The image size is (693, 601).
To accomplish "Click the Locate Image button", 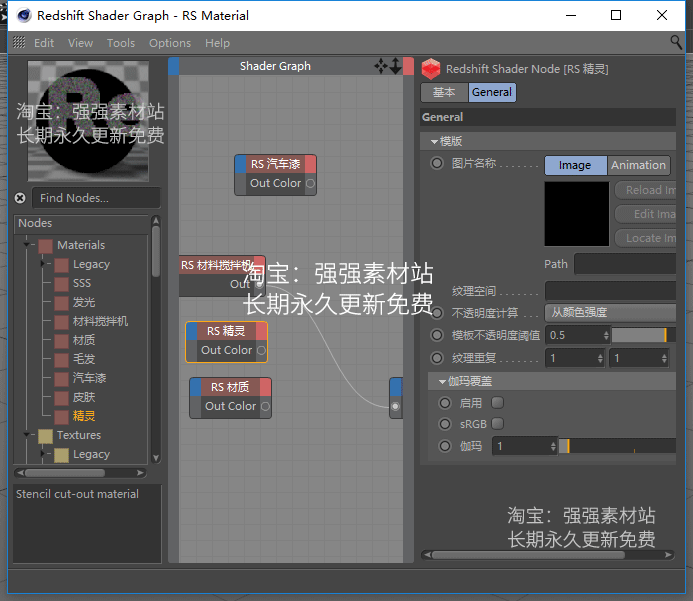I will point(646,238).
